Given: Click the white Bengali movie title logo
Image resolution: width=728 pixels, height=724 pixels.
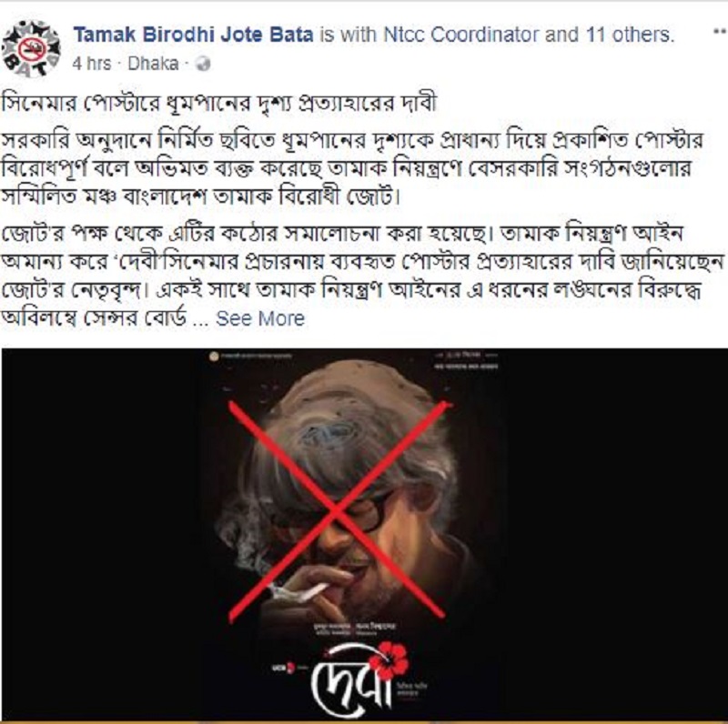Looking at the screenshot, I should pyautogui.click(x=351, y=683).
